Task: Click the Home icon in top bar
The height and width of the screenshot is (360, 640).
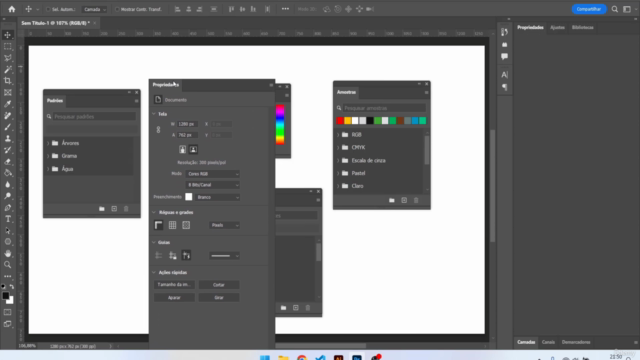Action: 11,9
